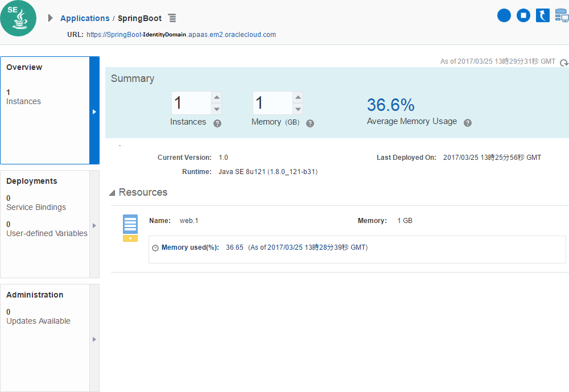Expand the Deployments panel arrow

pyautogui.click(x=94, y=225)
